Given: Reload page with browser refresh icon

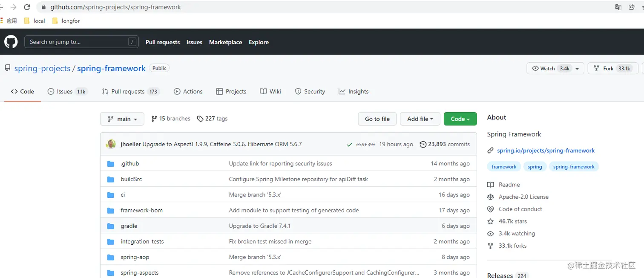Looking at the screenshot, I should click(27, 7).
